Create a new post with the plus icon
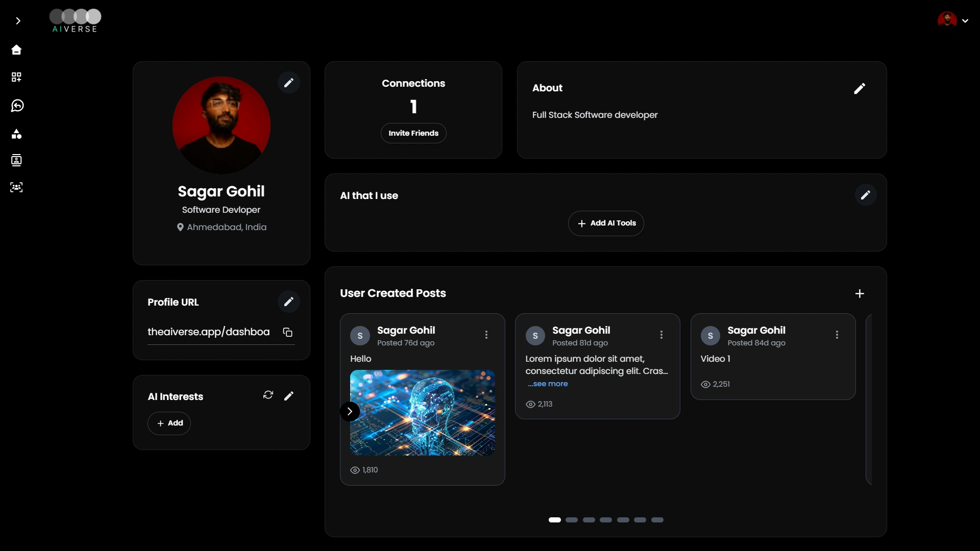 click(860, 293)
